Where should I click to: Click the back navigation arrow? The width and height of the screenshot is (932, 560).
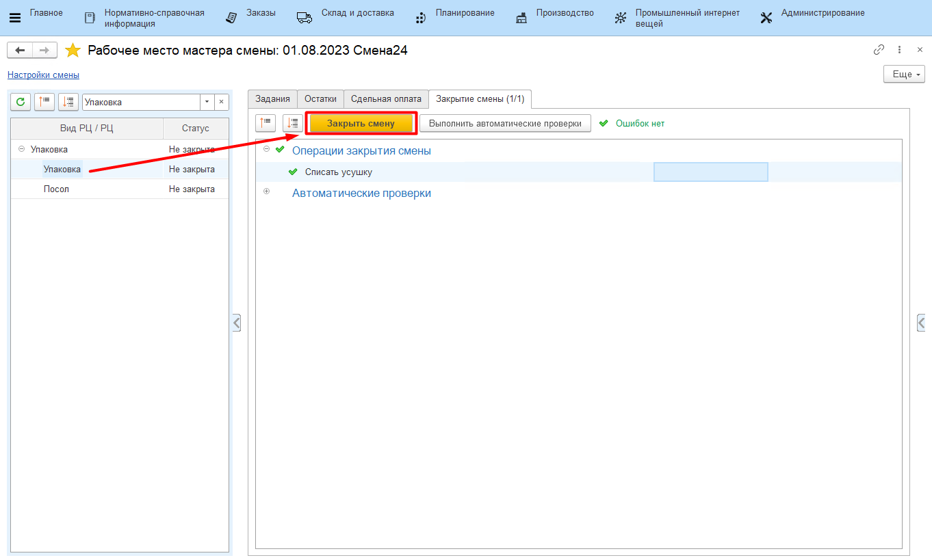tap(20, 51)
